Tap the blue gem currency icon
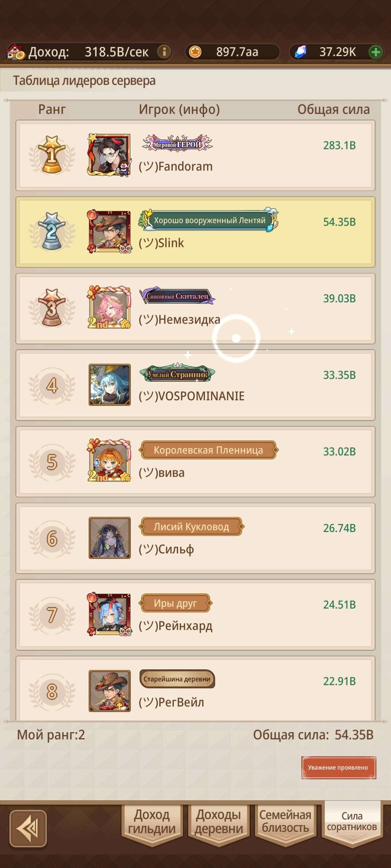The height and width of the screenshot is (868, 391). (300, 52)
